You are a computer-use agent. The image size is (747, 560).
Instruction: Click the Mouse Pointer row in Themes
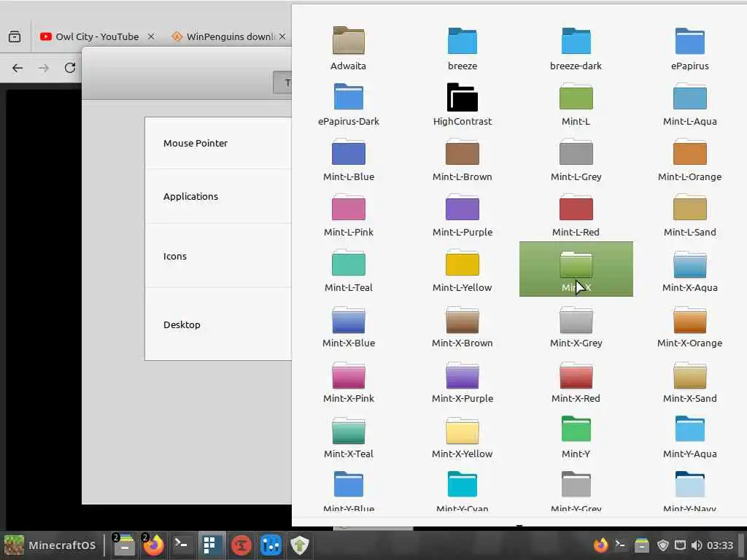(x=218, y=143)
